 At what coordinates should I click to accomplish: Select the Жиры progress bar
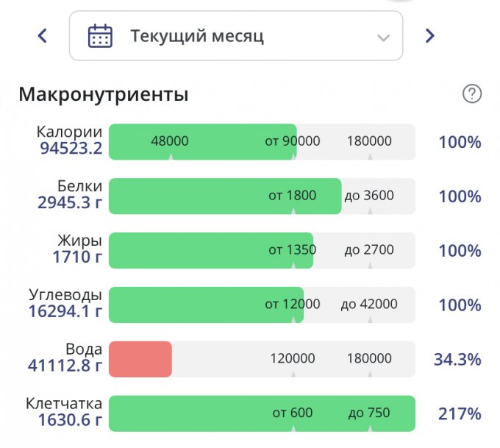click(x=212, y=250)
